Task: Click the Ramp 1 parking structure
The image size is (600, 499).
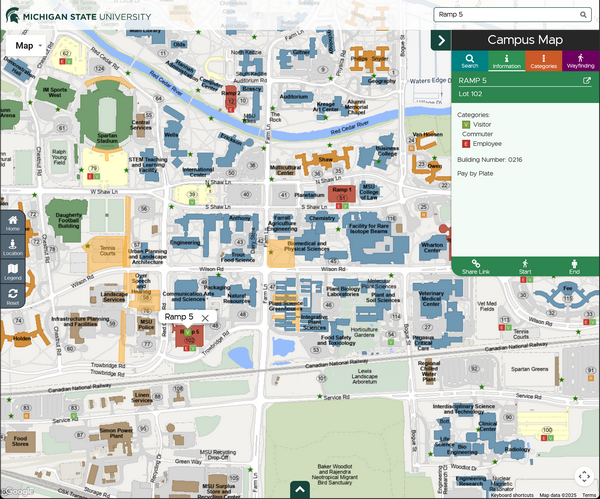Action: [x=342, y=194]
